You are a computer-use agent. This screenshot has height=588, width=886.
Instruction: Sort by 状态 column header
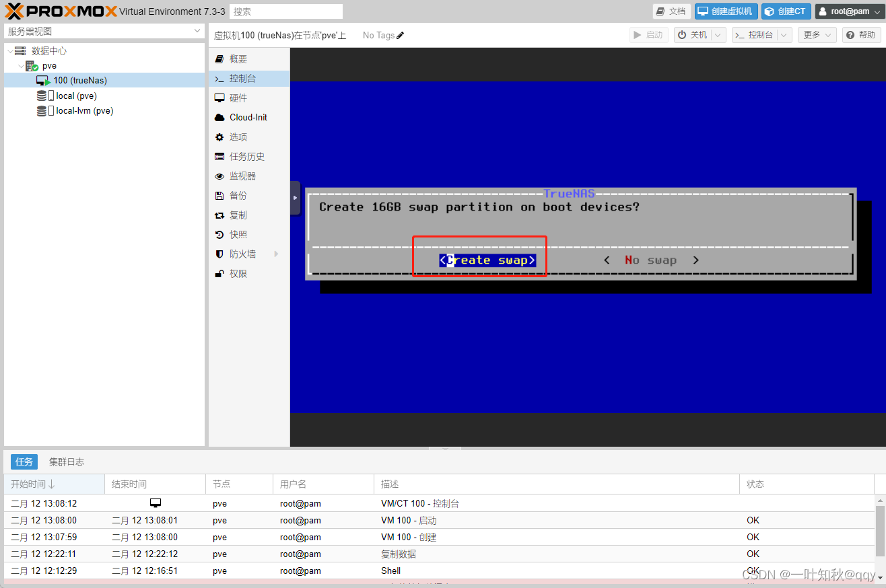(807, 484)
